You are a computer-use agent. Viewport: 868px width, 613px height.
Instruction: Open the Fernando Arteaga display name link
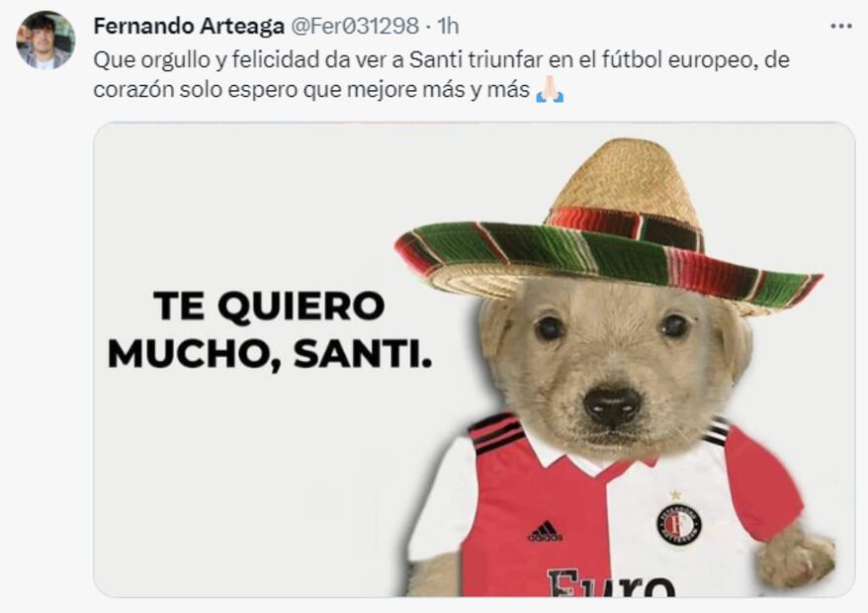189,26
